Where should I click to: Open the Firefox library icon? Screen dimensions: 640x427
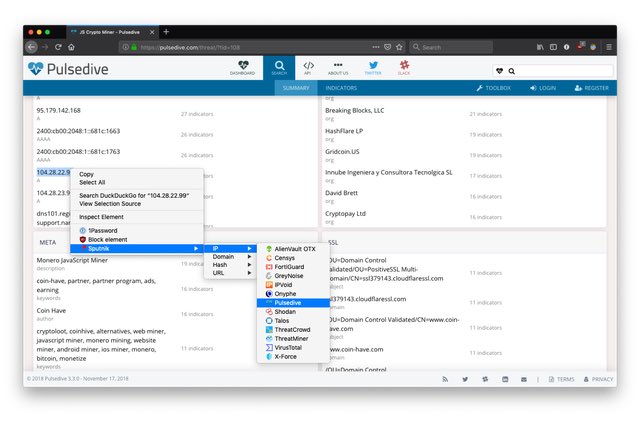540,47
